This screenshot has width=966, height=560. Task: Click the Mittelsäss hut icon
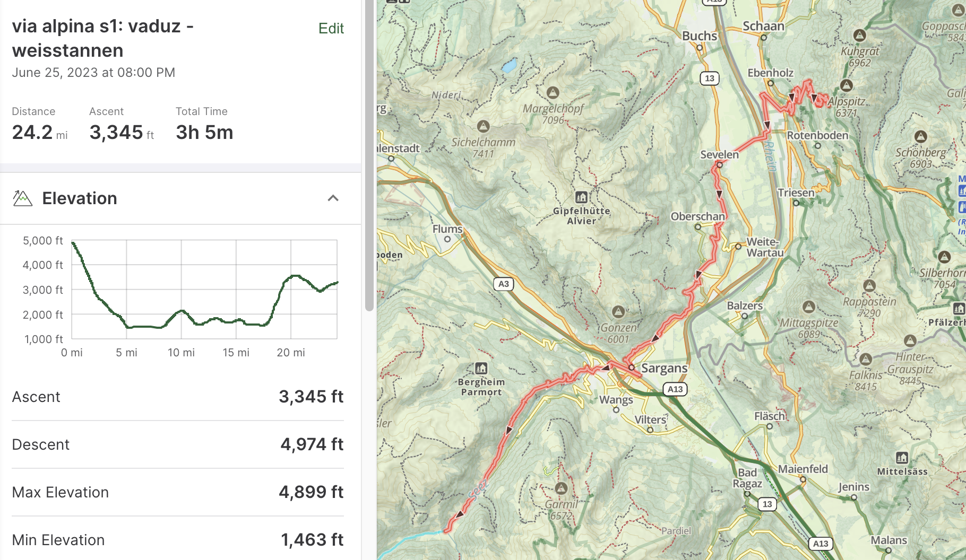tap(902, 458)
